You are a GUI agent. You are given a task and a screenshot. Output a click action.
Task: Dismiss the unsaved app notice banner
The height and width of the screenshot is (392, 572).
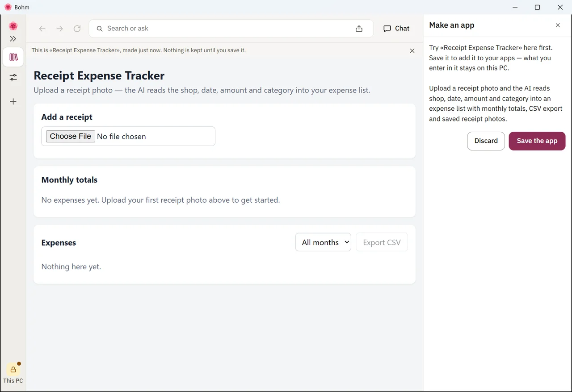(412, 51)
